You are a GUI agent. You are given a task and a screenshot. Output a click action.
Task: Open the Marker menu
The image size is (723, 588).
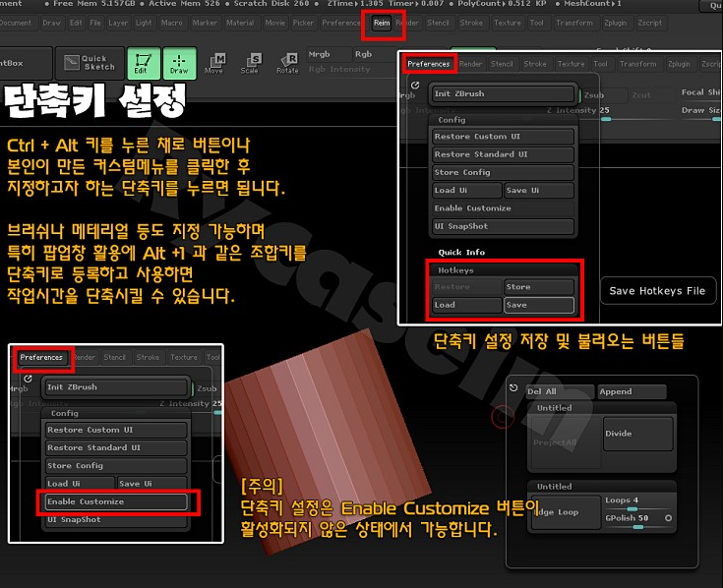205,23
